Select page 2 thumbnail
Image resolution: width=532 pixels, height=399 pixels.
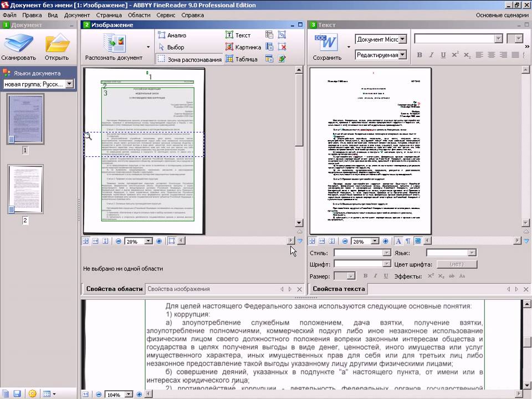(25, 189)
